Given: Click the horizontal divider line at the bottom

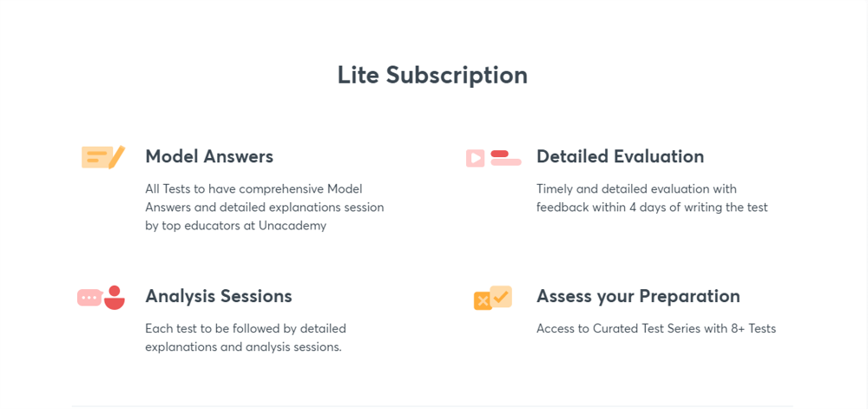Looking at the screenshot, I should (432, 406).
